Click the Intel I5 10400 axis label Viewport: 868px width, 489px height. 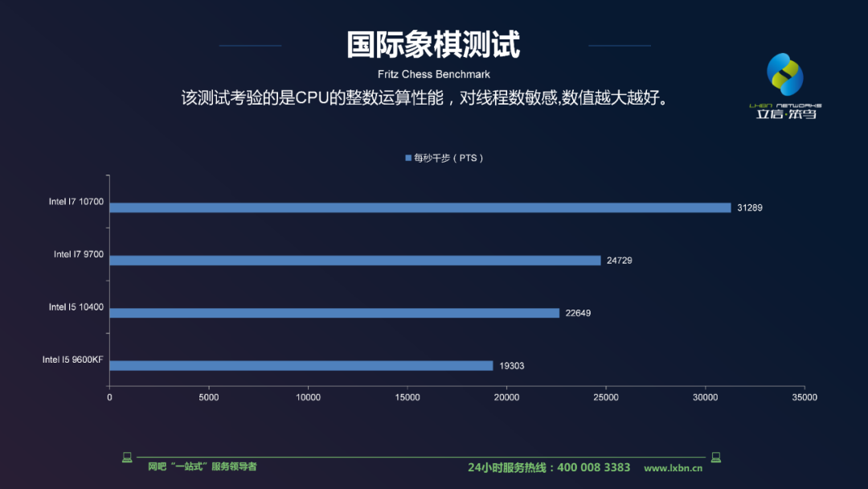coord(76,306)
